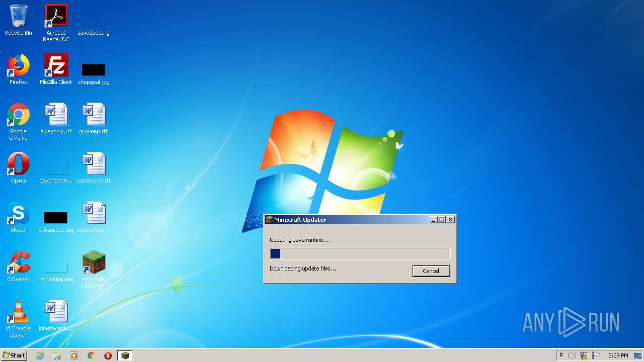The width and height of the screenshot is (644, 362).
Task: Click the Minecraft Updater title text
Action: click(x=300, y=220)
